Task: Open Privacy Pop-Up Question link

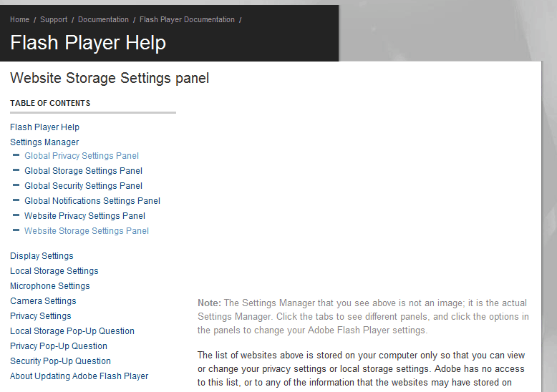Action: pos(59,346)
